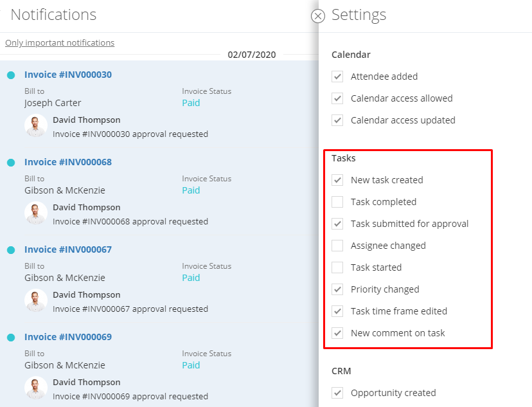Image resolution: width=532 pixels, height=407 pixels.
Task: Click David Thompson avatar under Invoice #INV000069
Action: (35, 388)
